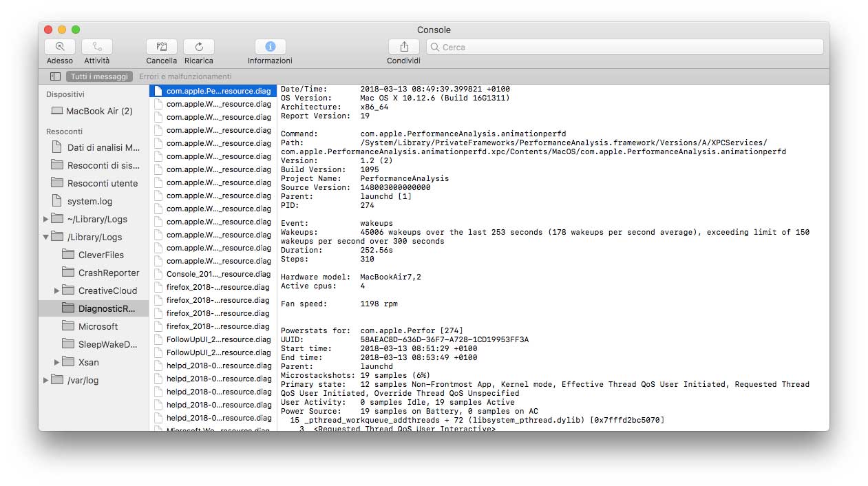868x486 pixels.
Task: Click the CleverFiles folder icon
Action: pyautogui.click(x=68, y=255)
